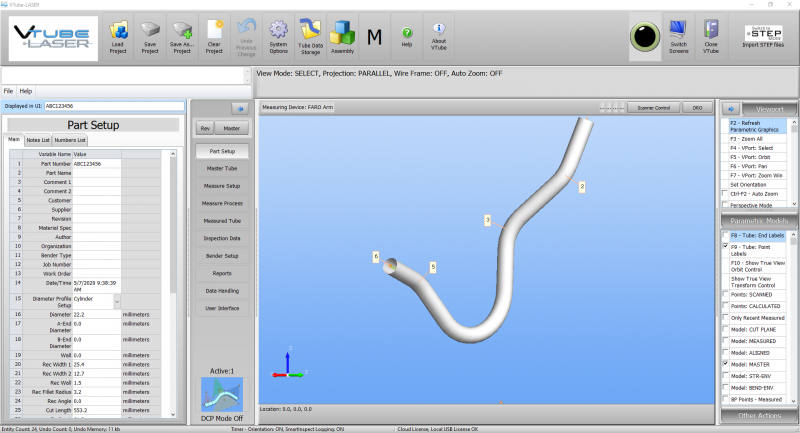Viewport: 800px width, 433px height.
Task: Open the Measure Setup button
Action: pyautogui.click(x=222, y=186)
